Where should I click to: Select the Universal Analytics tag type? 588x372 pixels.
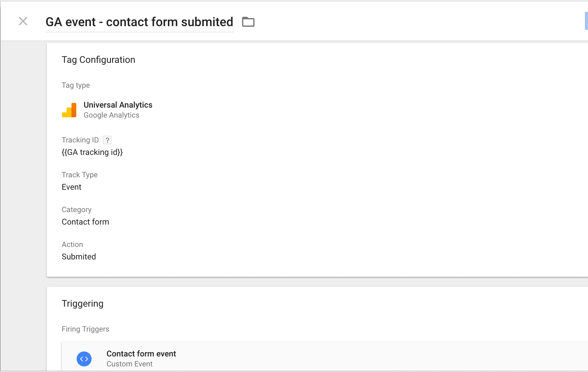[118, 105]
